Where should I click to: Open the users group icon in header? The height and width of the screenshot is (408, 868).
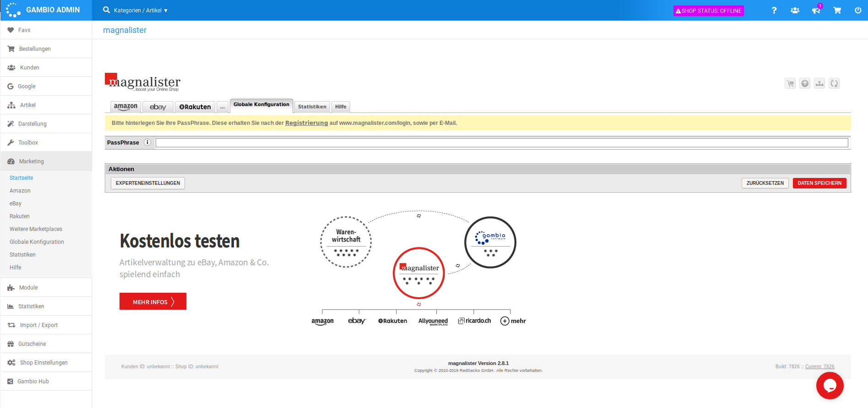(795, 10)
